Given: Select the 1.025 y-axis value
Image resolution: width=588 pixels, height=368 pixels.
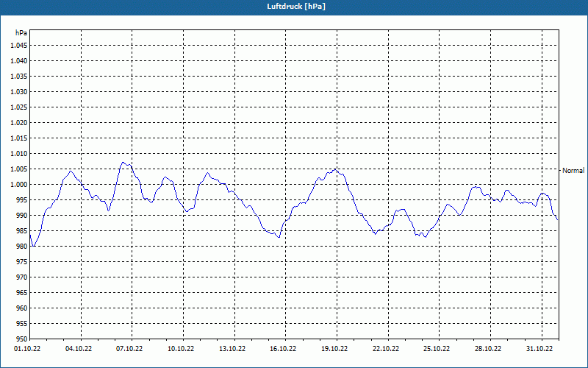Looking at the screenshot, I should tap(19, 107).
